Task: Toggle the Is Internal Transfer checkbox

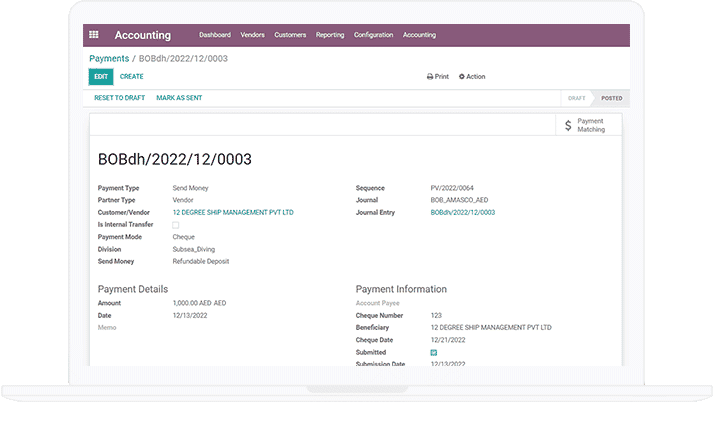Action: pyautogui.click(x=176, y=225)
